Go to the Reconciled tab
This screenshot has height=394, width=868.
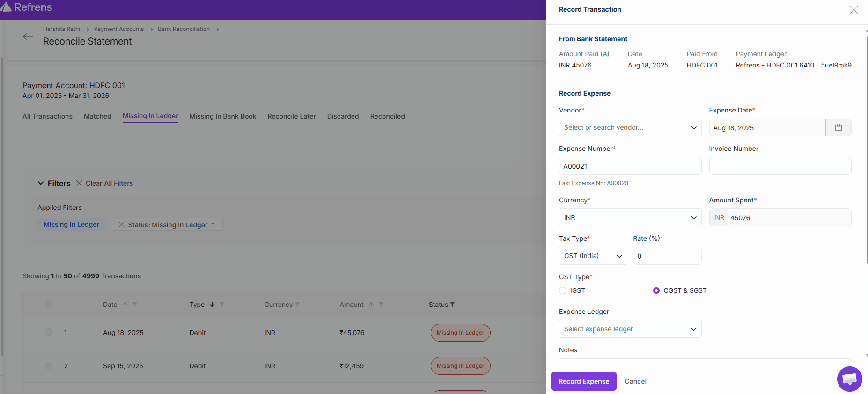387,116
